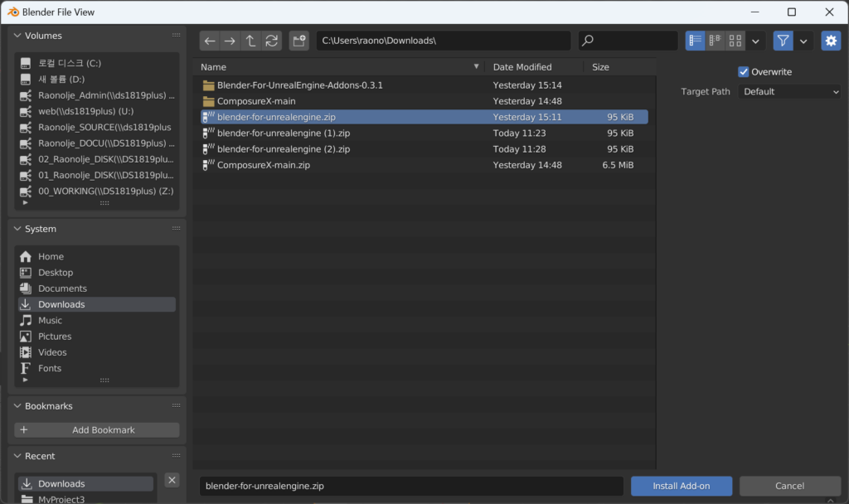Sort files by Name column
This screenshot has width=849, height=504.
pos(339,67)
